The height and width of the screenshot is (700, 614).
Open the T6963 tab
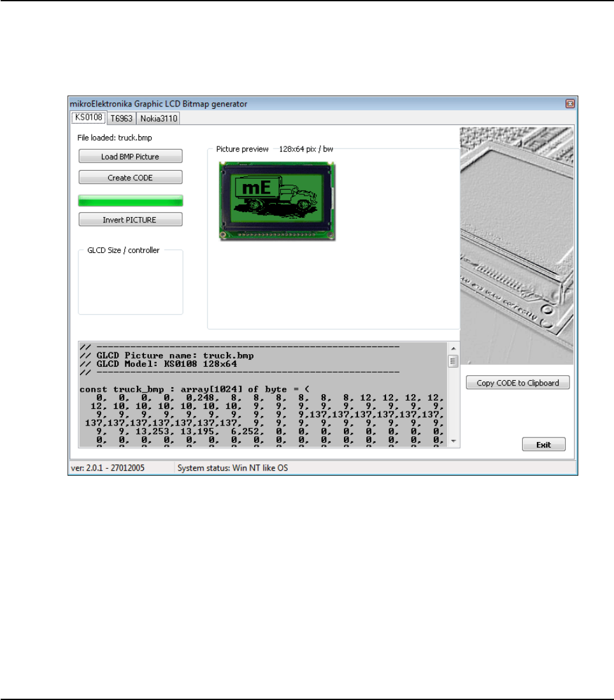tap(122, 118)
